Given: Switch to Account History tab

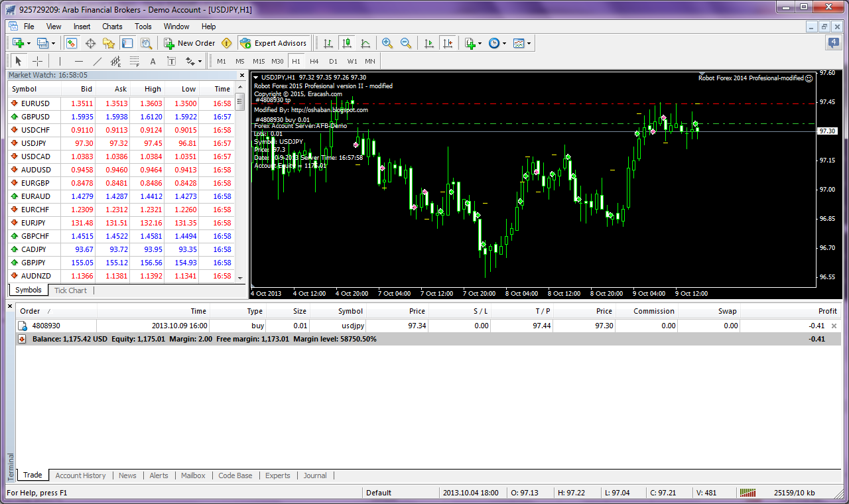Looking at the screenshot, I should (x=80, y=475).
